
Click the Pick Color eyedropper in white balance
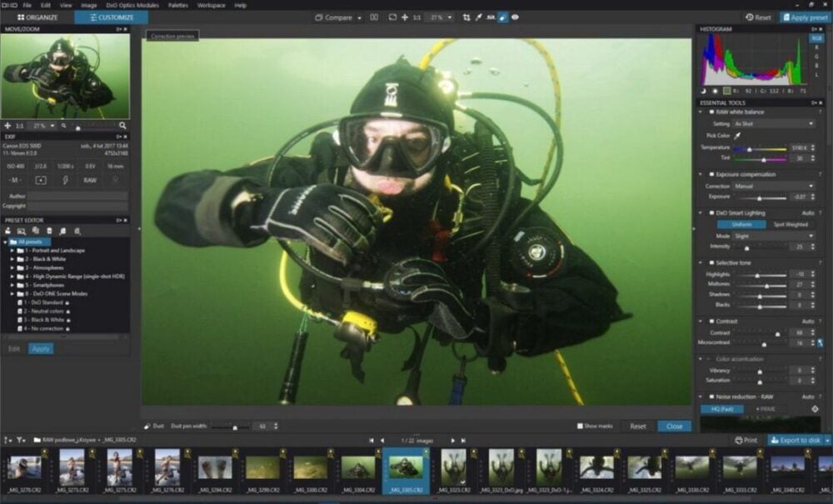point(737,136)
